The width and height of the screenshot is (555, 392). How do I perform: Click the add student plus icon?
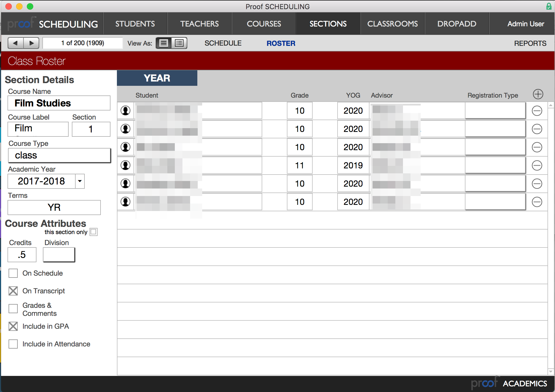point(538,94)
